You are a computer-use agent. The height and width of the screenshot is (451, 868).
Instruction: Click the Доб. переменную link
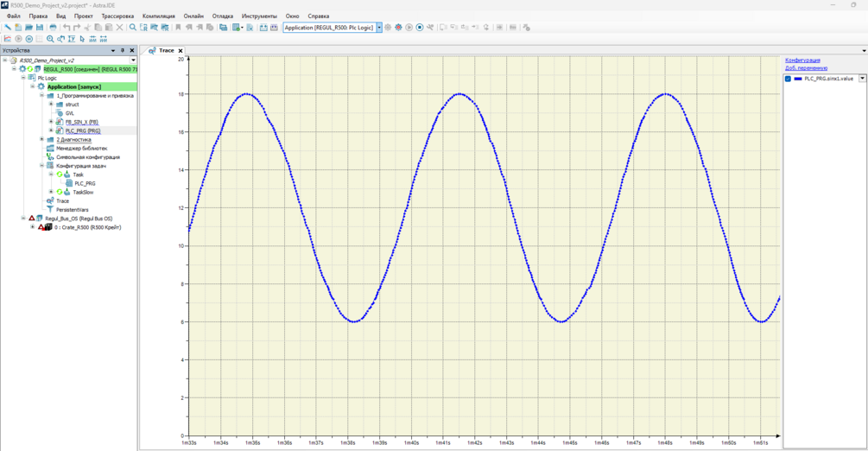coord(806,68)
